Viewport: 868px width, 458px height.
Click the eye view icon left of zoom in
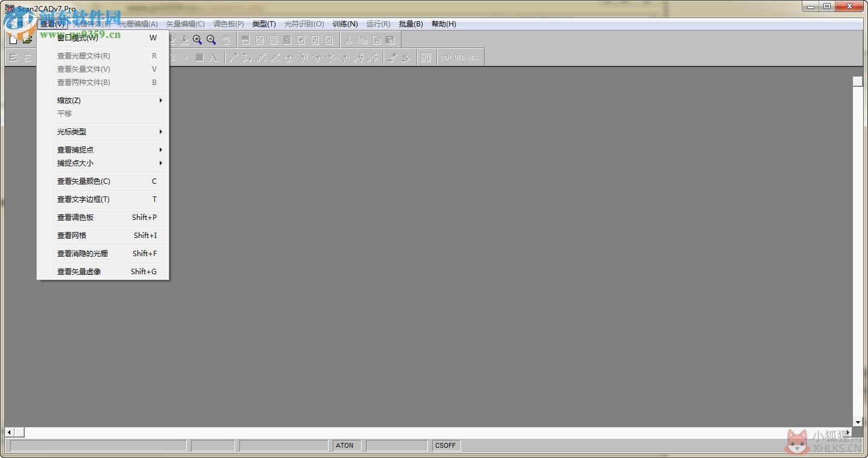pyautogui.click(x=184, y=40)
